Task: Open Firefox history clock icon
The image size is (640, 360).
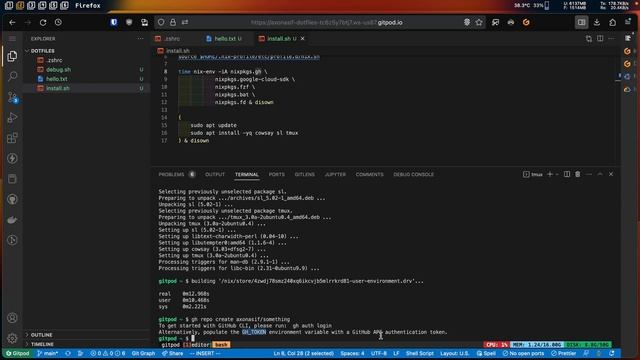Action: [x=58, y=22]
